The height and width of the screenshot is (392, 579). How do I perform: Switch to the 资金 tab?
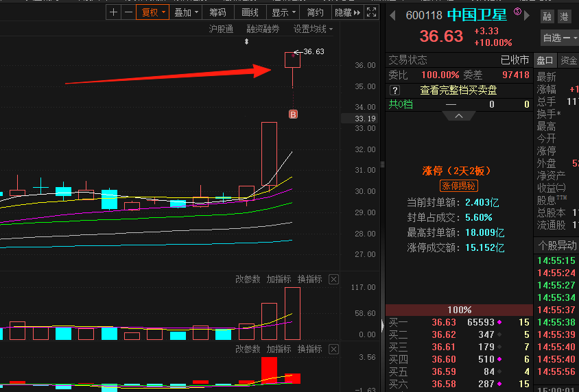coord(568,60)
